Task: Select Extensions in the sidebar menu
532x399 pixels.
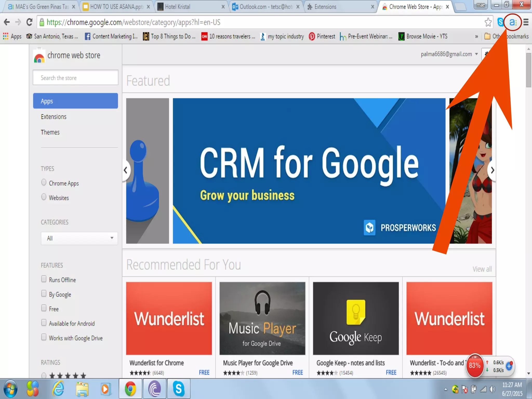Action: coord(54,117)
